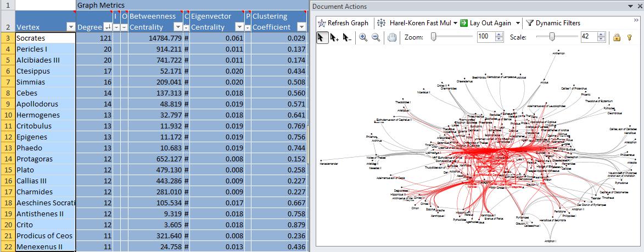Viewport: 644px width, 252px height.
Task: Click the Refresh Graph star icon
Action: [x=322, y=23]
